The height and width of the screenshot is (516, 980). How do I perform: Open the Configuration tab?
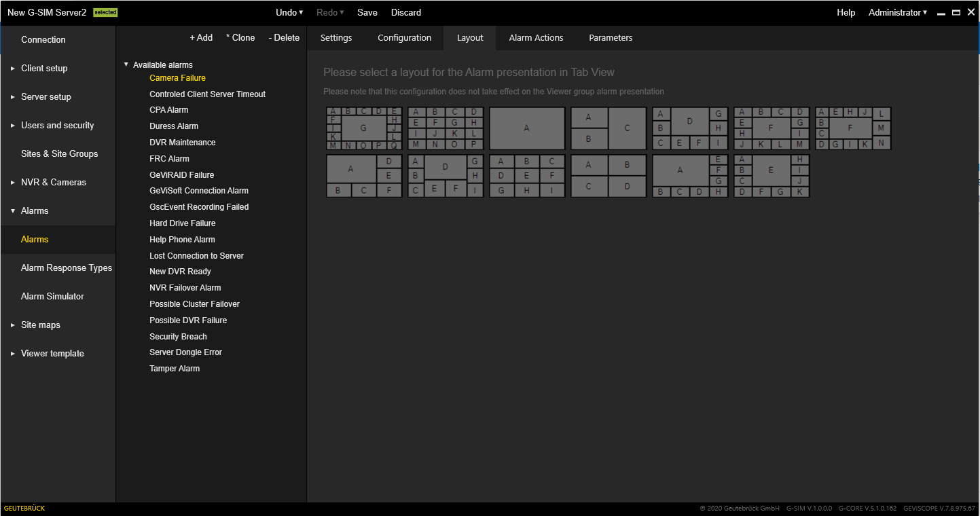(x=405, y=38)
